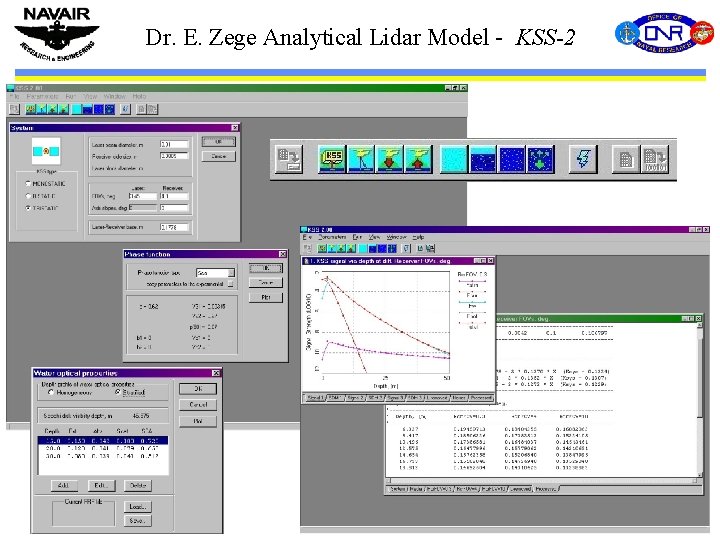Open Parameters menu in back KSS window
720x540 pixels.
[42, 96]
